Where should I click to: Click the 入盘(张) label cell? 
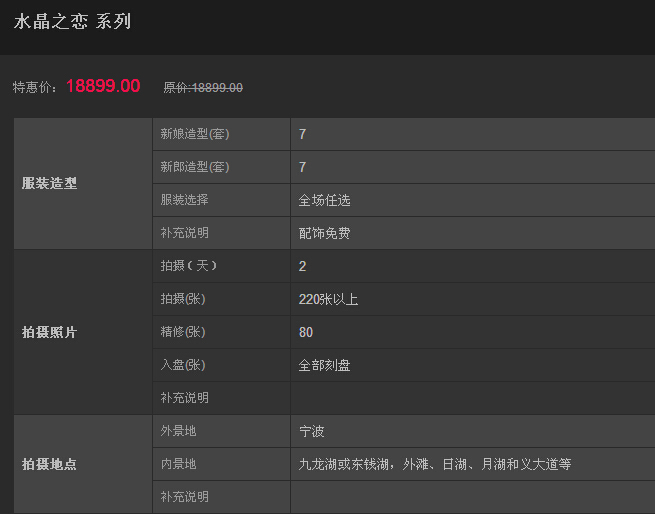tap(221, 365)
